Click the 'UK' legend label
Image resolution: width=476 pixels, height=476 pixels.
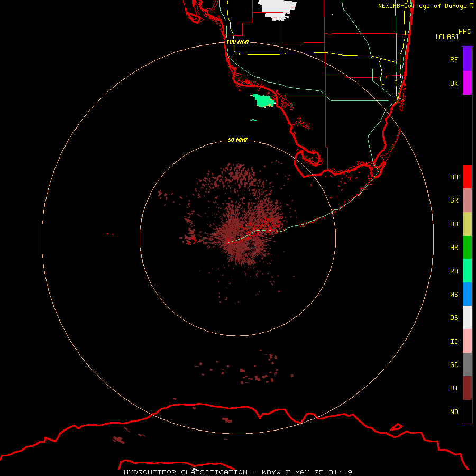(454, 83)
